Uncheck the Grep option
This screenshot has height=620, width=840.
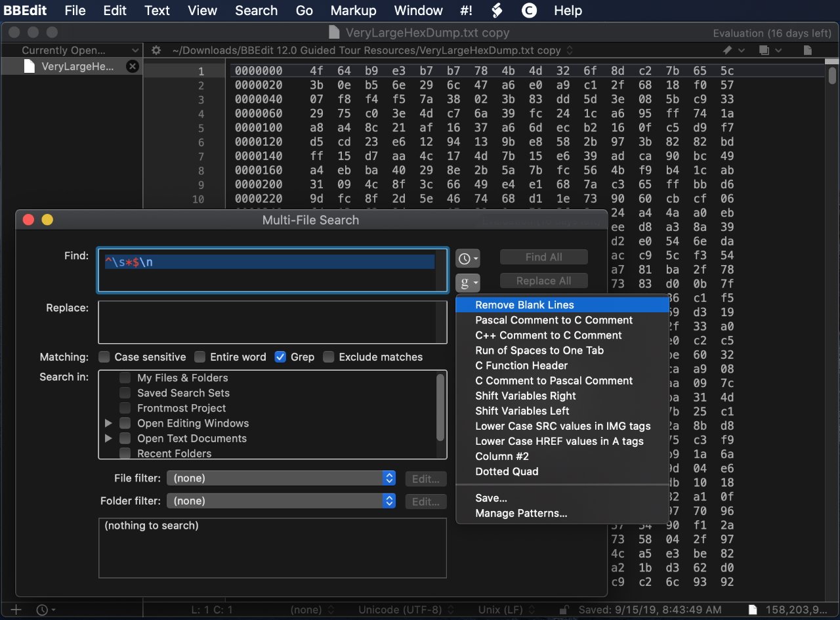pos(280,357)
